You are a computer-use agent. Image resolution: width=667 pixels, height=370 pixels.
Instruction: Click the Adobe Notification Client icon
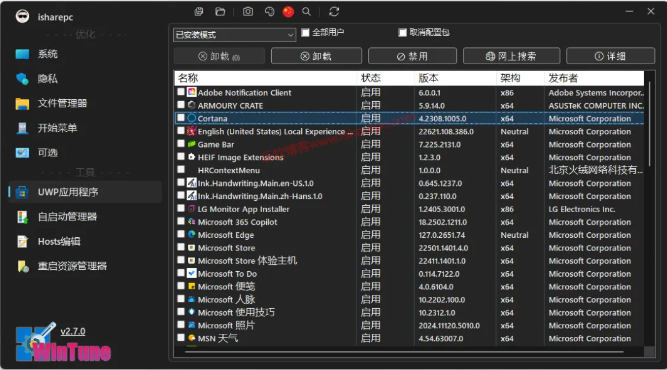tap(191, 92)
